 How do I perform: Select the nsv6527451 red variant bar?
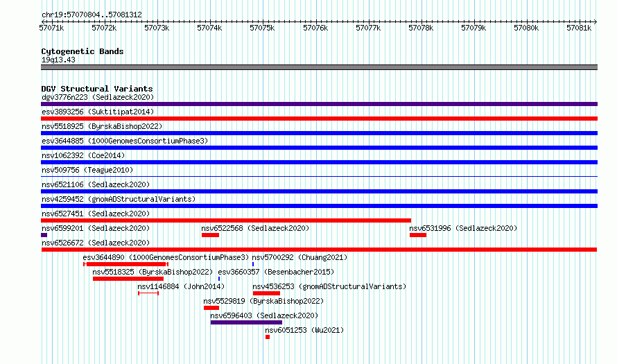pyautogui.click(x=226, y=220)
